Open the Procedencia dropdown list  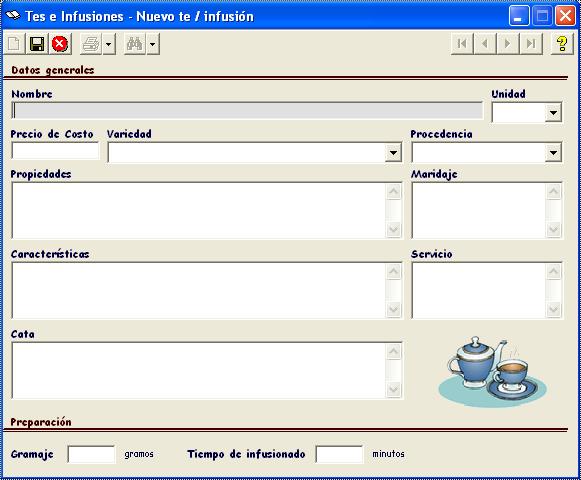pyautogui.click(x=553, y=153)
